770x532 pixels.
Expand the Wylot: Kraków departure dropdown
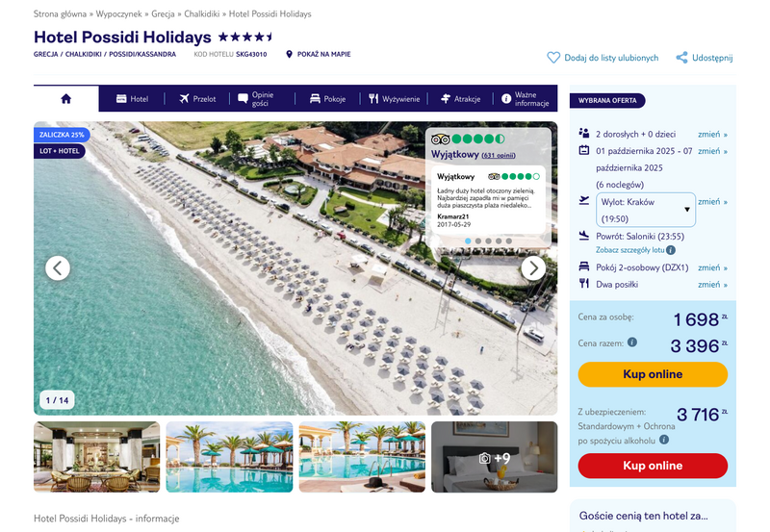point(646,210)
